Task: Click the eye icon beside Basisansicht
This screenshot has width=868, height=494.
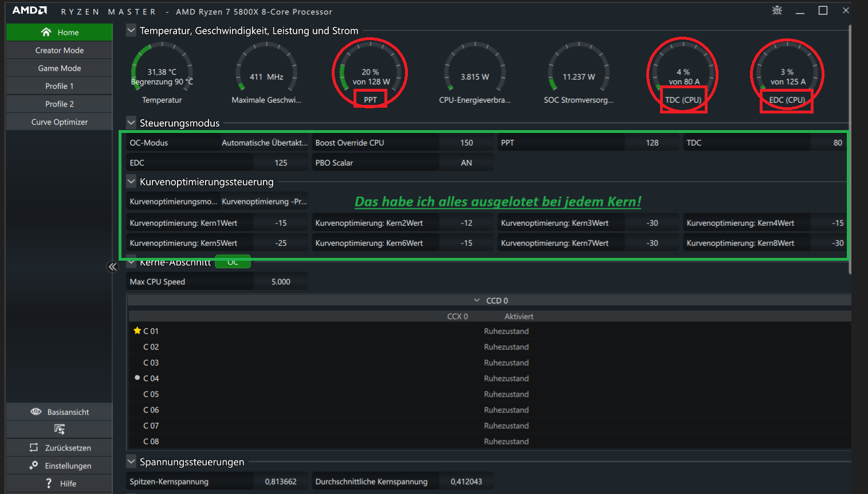Action: (x=36, y=411)
